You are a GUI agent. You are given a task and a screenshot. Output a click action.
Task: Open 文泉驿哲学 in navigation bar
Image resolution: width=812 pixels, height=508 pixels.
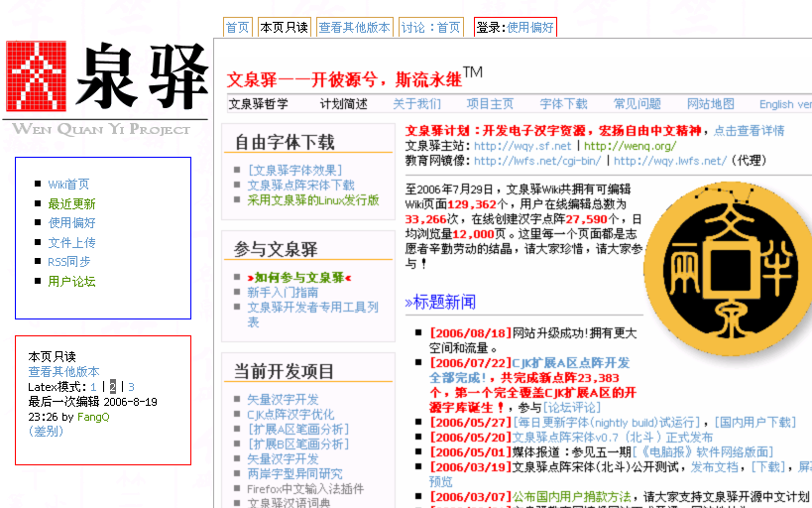259,104
